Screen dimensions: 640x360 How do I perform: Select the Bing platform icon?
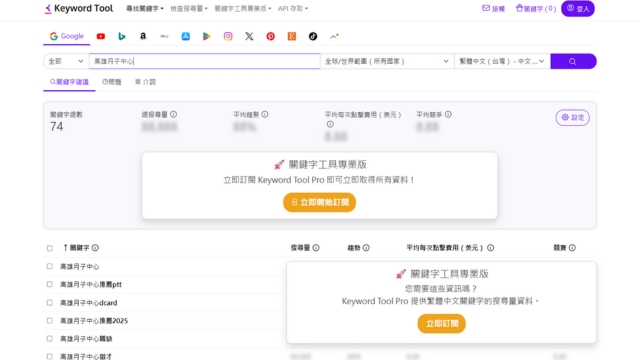point(122,36)
